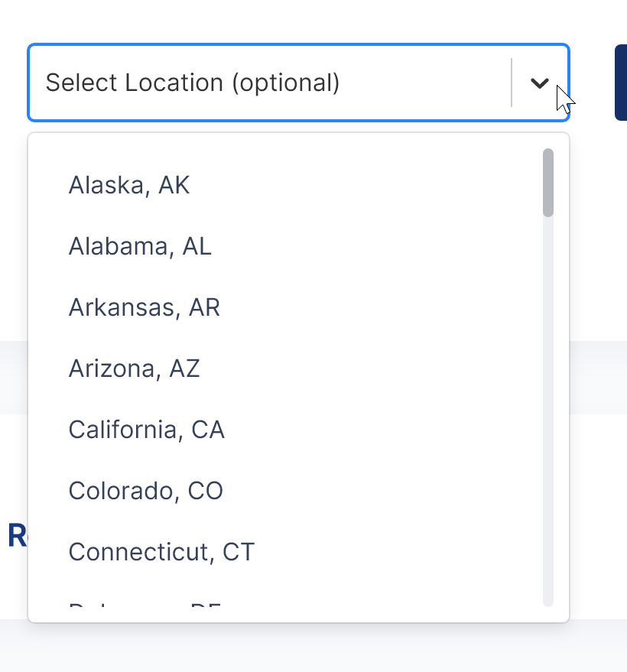
Task: Choose the state abbreviated AK
Action: [129, 185]
